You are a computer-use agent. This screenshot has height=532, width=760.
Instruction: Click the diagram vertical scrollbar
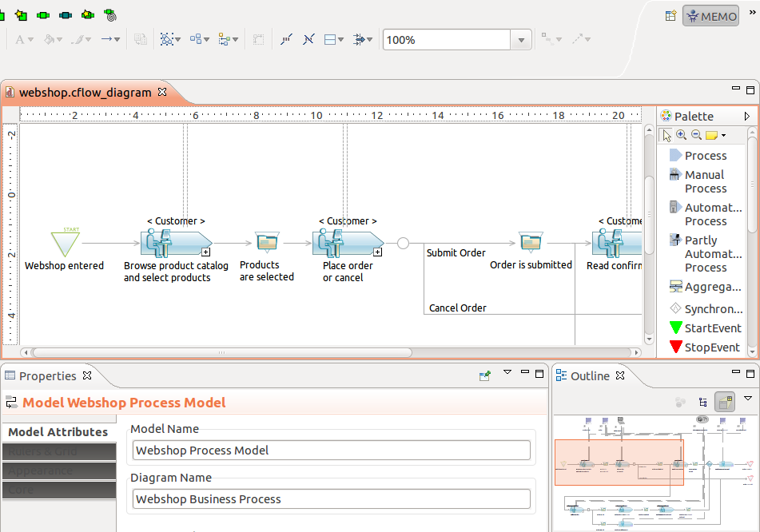[650, 216]
